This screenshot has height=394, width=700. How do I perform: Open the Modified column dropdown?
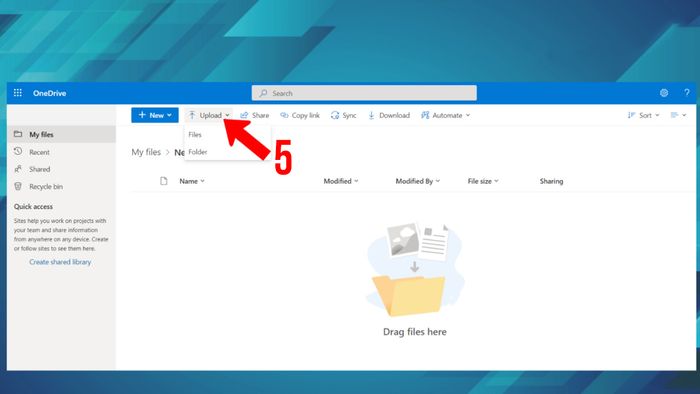click(x=341, y=181)
